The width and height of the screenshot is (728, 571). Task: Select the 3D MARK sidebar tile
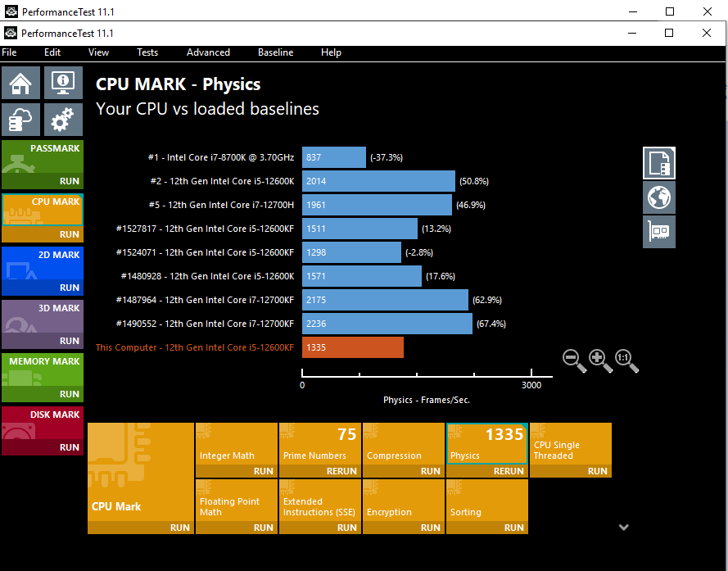pos(43,324)
